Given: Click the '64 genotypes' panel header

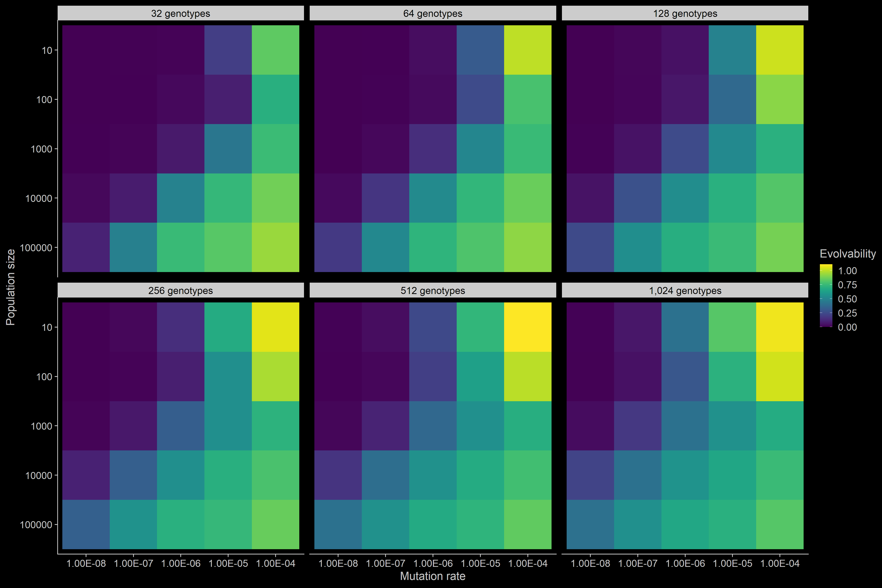Looking at the screenshot, I should [433, 13].
